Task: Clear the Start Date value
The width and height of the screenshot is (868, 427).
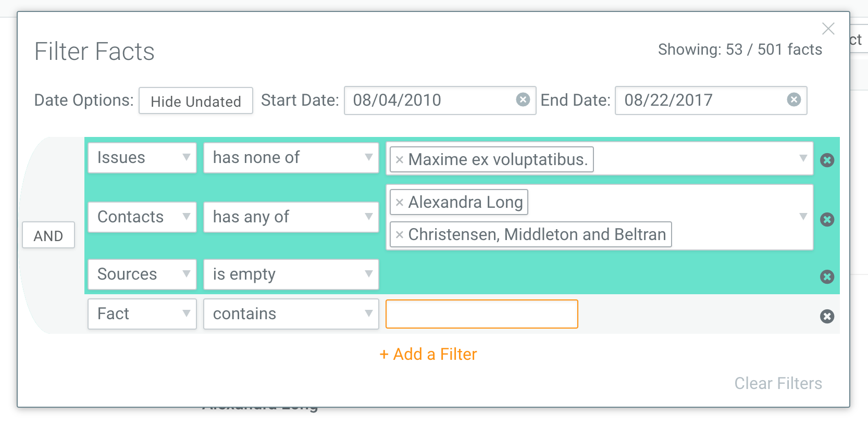Action: point(523,101)
